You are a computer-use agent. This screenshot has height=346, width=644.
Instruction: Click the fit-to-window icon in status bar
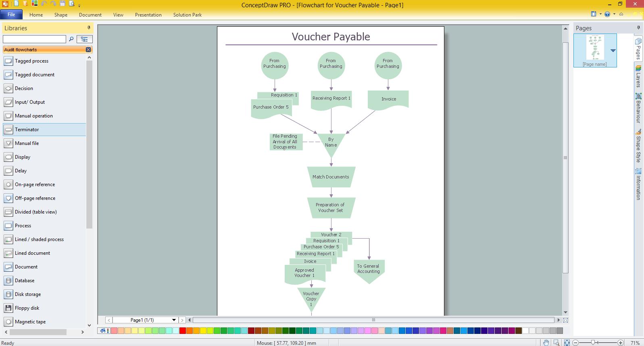point(567,343)
